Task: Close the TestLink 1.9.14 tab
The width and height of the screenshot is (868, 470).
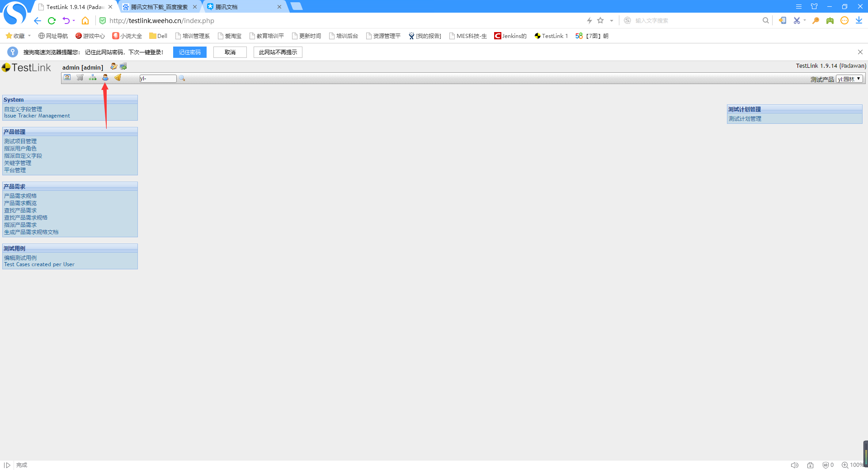Action: coord(110,7)
